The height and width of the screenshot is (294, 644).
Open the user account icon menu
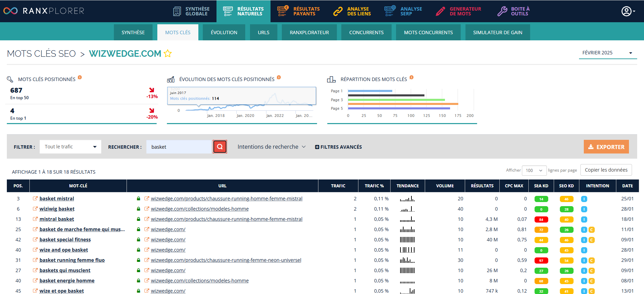point(628,11)
